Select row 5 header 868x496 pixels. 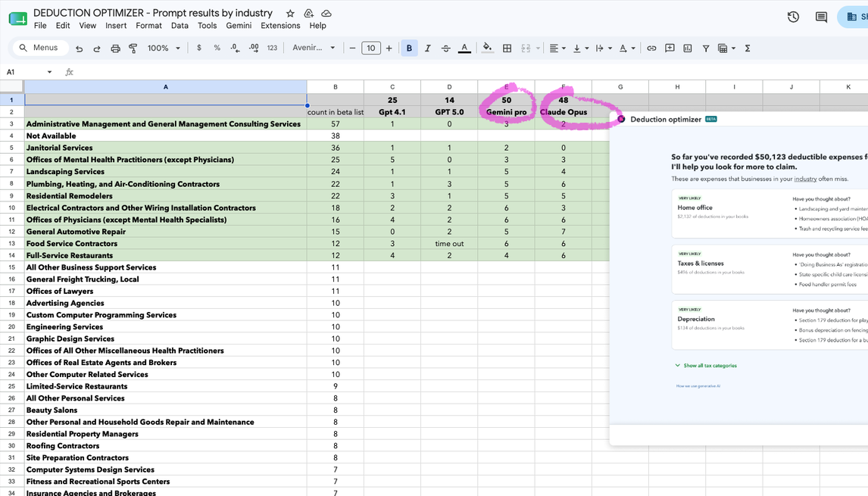pyautogui.click(x=11, y=148)
